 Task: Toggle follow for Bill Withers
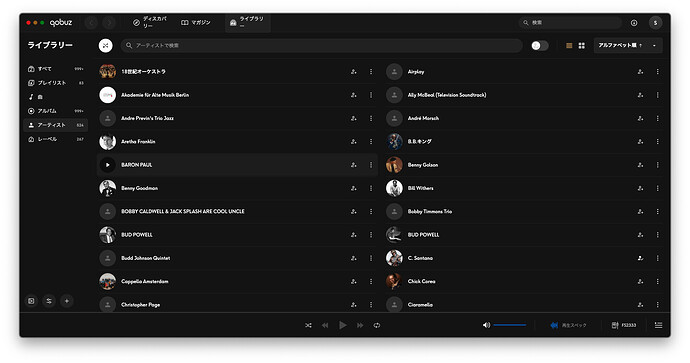tap(640, 188)
